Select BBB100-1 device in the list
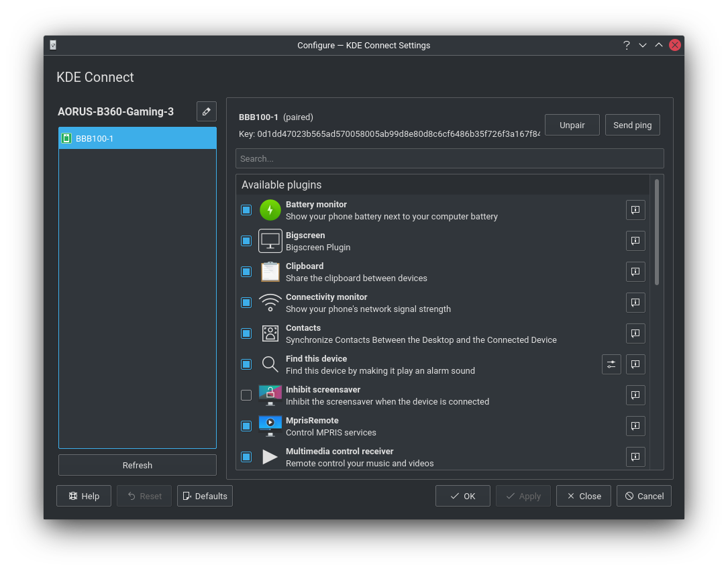The image size is (728, 571). coord(138,139)
